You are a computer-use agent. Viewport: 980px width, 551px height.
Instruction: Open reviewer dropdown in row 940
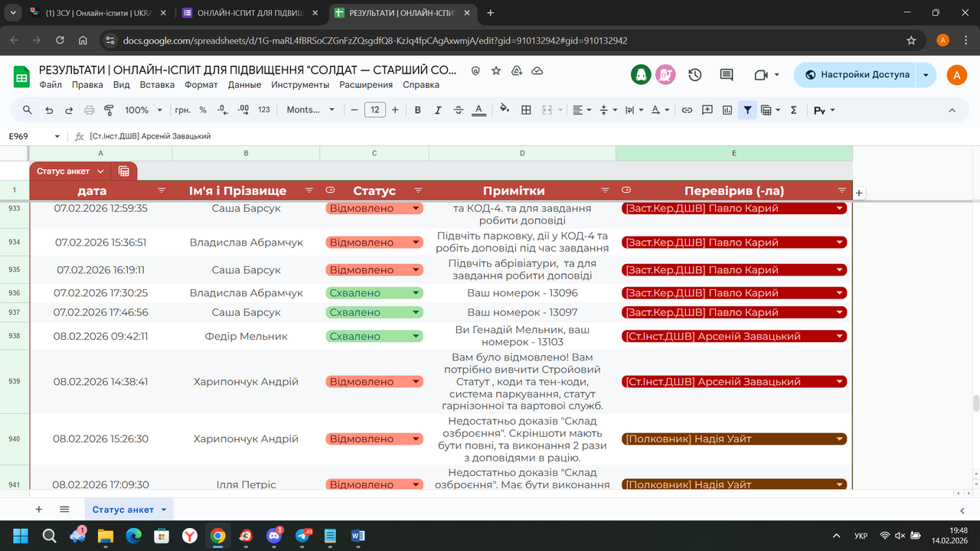(x=840, y=439)
